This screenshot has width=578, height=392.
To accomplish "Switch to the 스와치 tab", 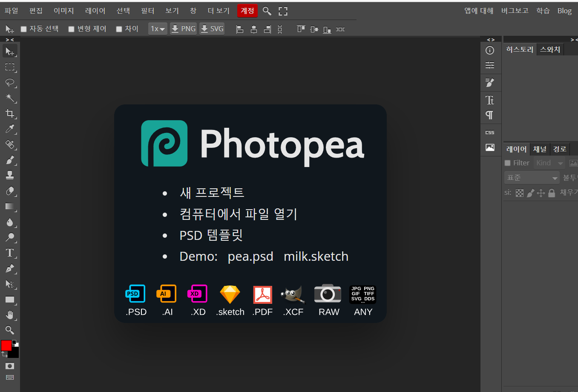I will coord(550,49).
